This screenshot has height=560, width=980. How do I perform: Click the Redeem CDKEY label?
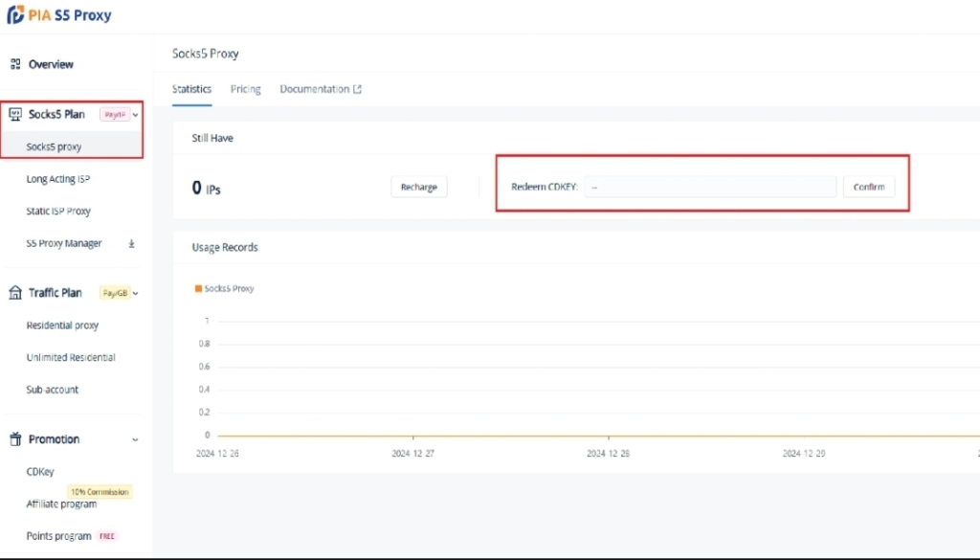[545, 187]
